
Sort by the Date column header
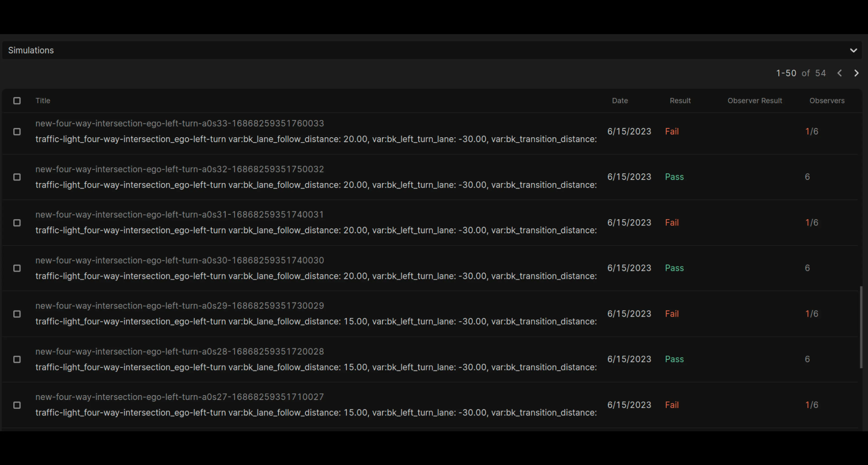(x=620, y=101)
